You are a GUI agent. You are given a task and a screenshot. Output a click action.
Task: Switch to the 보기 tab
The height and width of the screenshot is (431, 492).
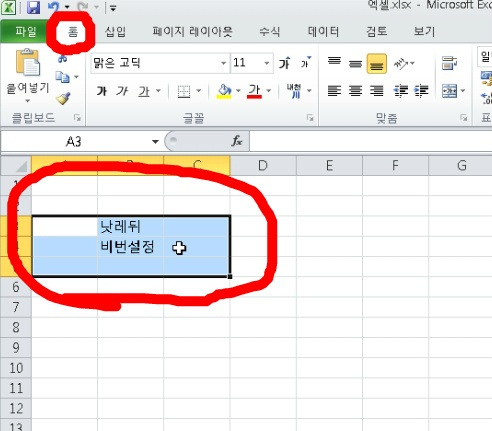(x=424, y=32)
